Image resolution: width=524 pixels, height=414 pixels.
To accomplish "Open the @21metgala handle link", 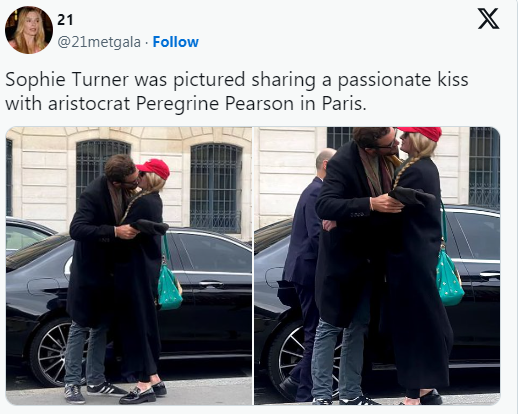I will pyautogui.click(x=99, y=42).
